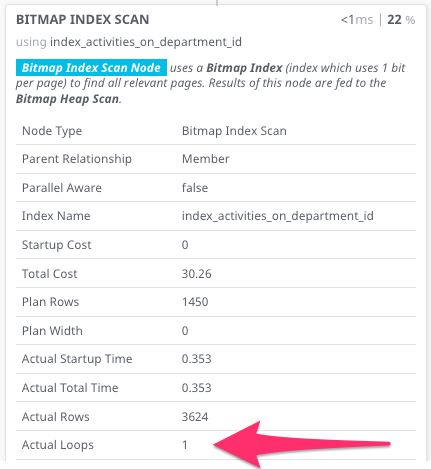Click the Node Type row
Screen dimensions: 431x469
point(216,131)
